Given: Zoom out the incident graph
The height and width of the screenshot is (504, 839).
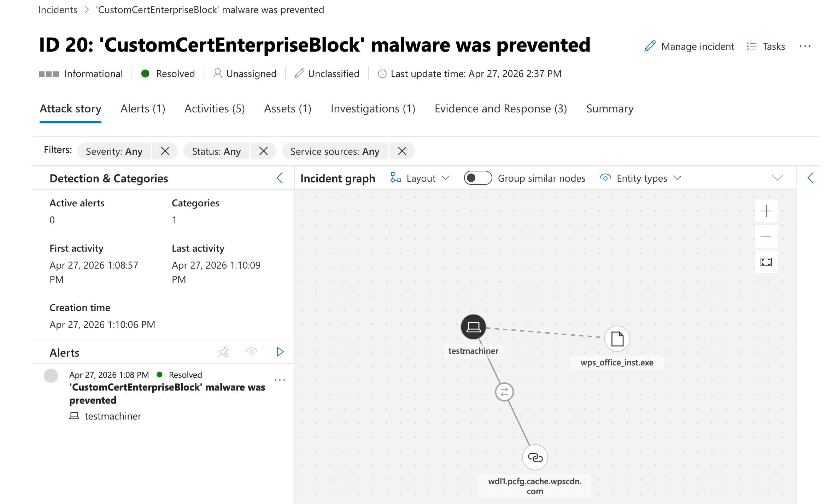Looking at the screenshot, I should click(766, 236).
